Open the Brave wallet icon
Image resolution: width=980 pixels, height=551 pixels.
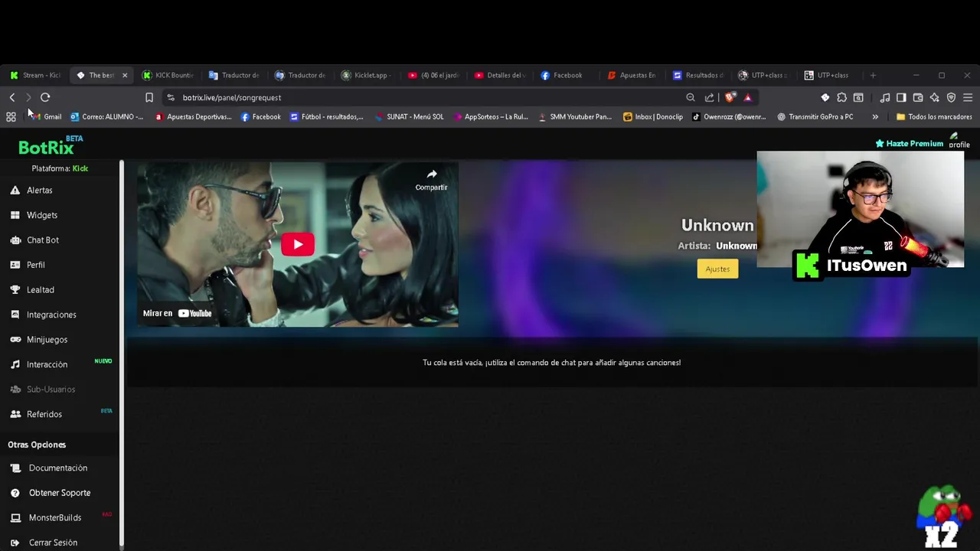(918, 97)
